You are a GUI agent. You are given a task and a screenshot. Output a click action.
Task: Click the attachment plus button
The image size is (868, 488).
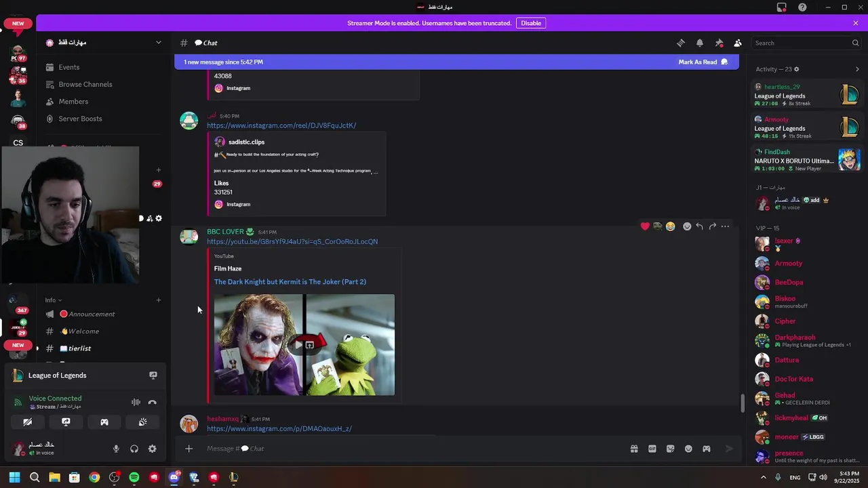pyautogui.click(x=189, y=449)
